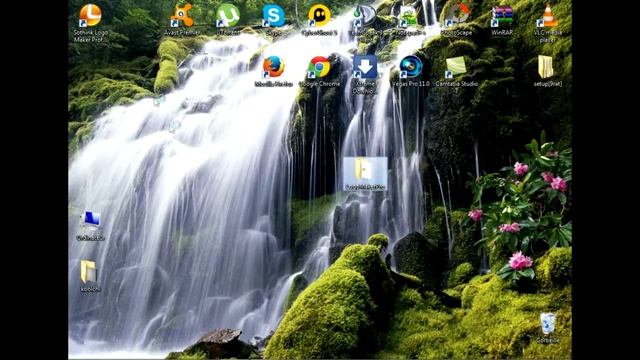Select the WinRAR shortcut icon
The height and width of the screenshot is (360, 640).
(502, 16)
